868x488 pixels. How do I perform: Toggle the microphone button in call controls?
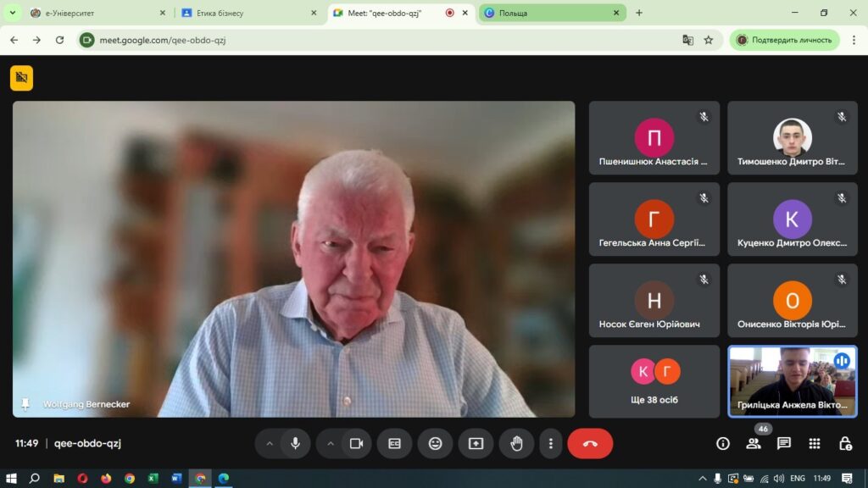[x=295, y=443]
